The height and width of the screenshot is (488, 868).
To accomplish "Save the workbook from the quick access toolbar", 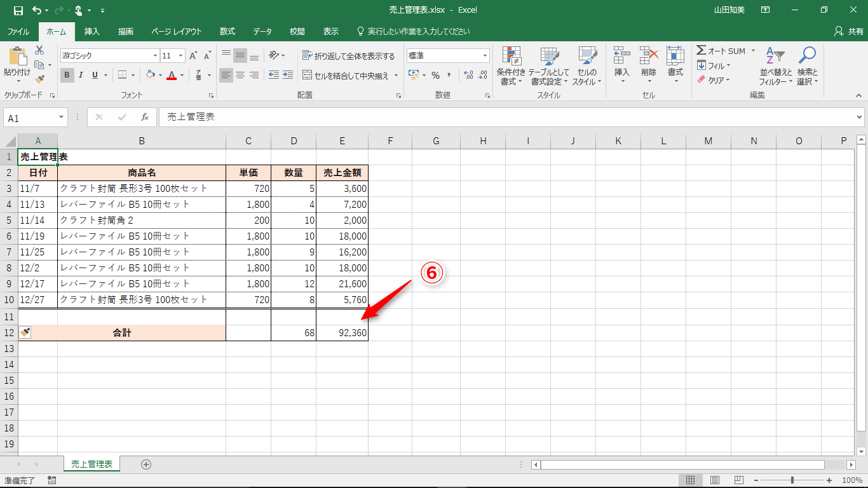I will click(x=18, y=10).
